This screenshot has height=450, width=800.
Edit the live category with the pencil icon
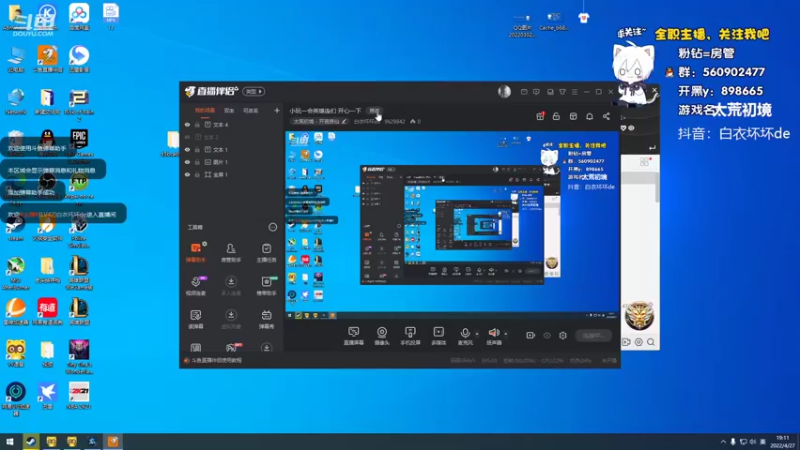pos(344,121)
